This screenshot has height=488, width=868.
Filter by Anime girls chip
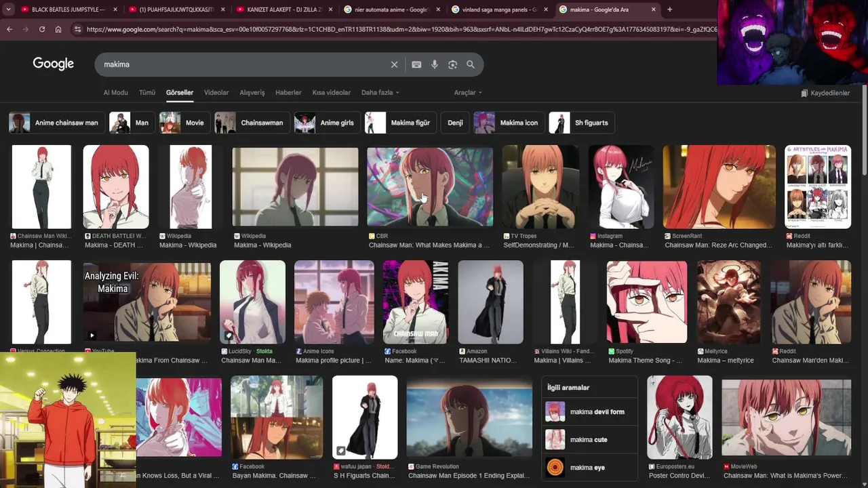pos(328,123)
